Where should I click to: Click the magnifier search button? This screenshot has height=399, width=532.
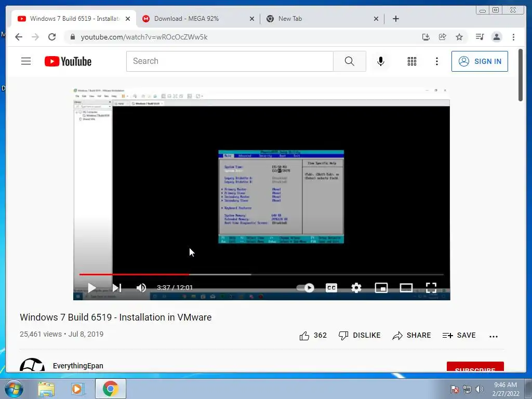[350, 61]
